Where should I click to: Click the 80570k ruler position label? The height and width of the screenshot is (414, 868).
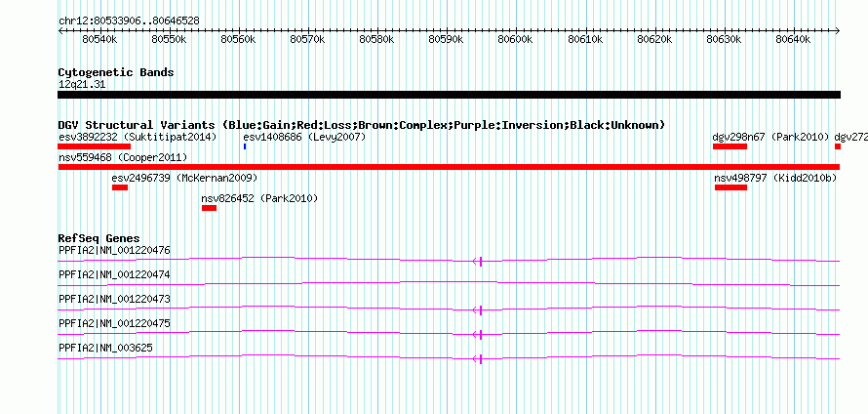click(x=308, y=39)
